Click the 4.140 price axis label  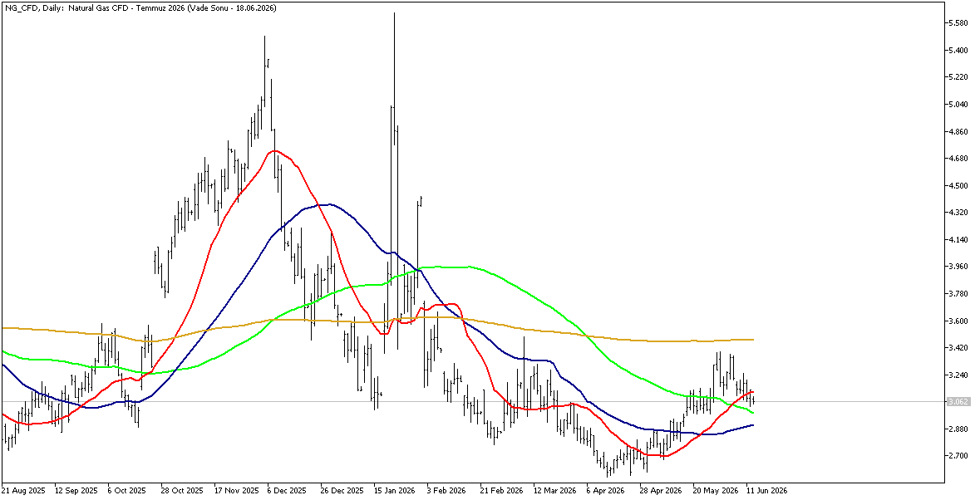[x=958, y=240]
